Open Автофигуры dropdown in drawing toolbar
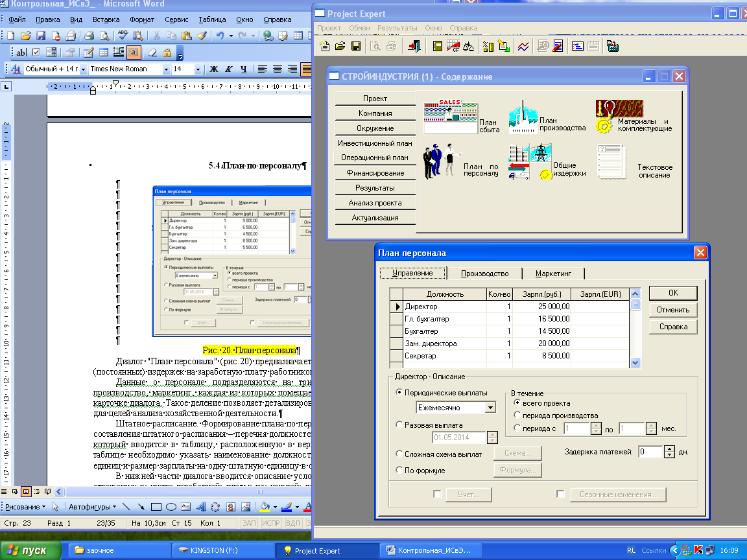Viewport: 747px width, 560px height. [92, 507]
